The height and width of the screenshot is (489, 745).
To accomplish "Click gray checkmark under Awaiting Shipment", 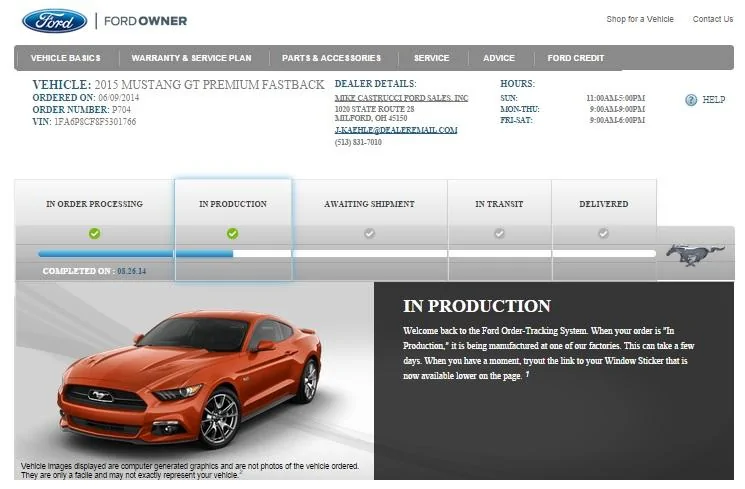I will (369, 233).
